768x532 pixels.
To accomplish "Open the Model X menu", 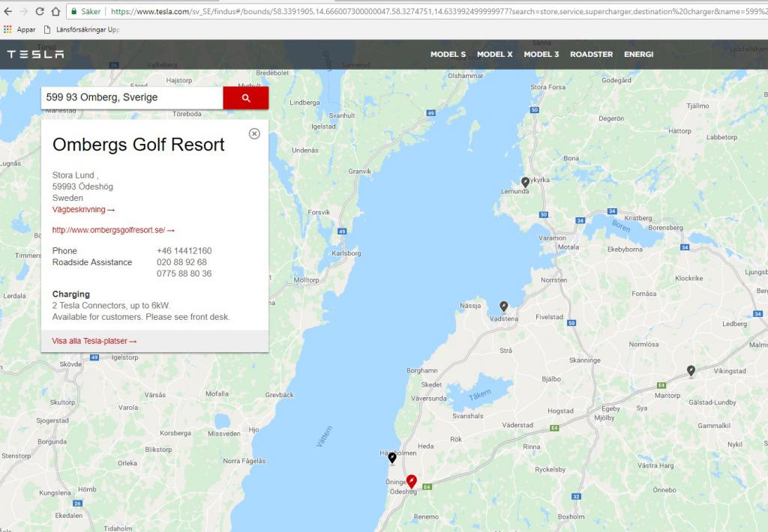I will tap(495, 55).
